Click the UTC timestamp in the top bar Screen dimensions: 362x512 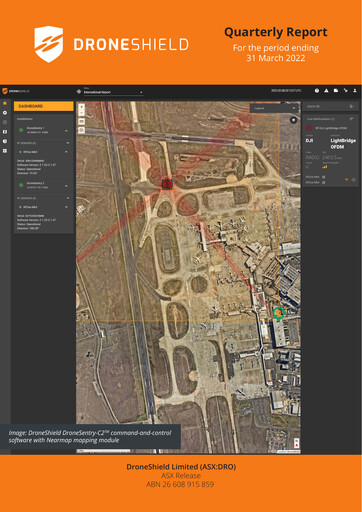[x=286, y=90]
